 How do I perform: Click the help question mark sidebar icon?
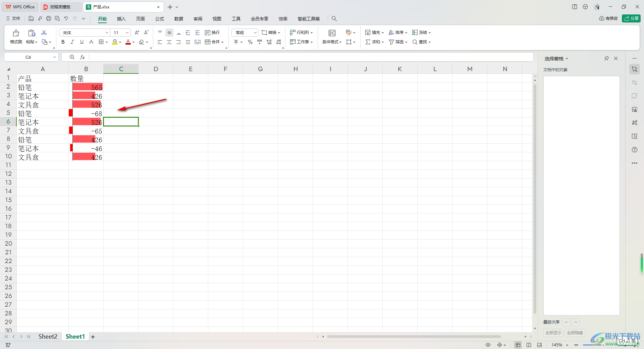pos(635,150)
